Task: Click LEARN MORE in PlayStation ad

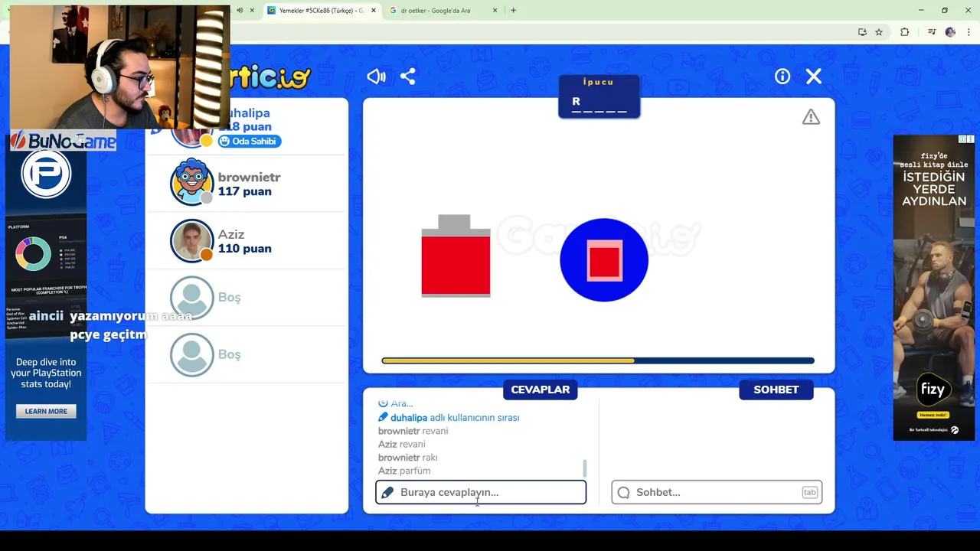Action: pos(46,411)
